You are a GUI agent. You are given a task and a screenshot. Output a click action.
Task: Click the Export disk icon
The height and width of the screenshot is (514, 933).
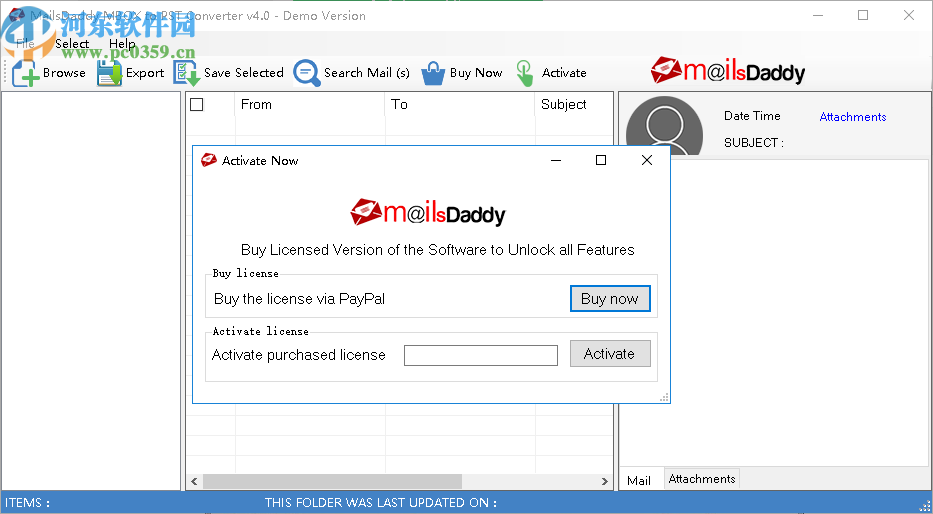[109, 73]
